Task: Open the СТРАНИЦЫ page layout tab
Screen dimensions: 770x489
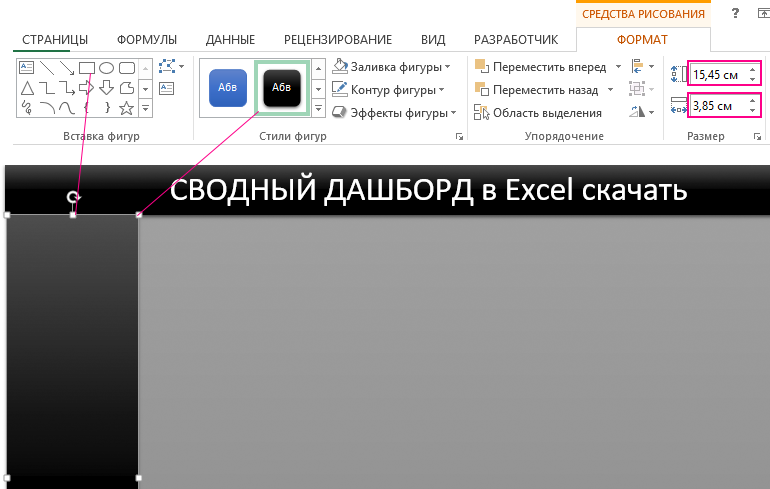Action: (55, 40)
